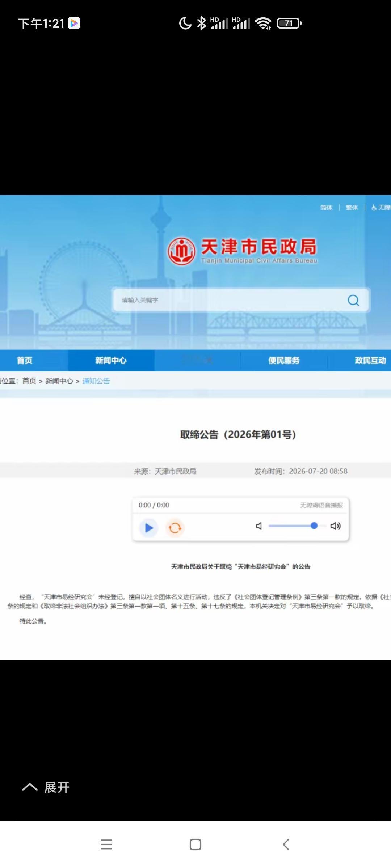
Task: Click 无障碍 accessibility link
Action: pos(381,207)
